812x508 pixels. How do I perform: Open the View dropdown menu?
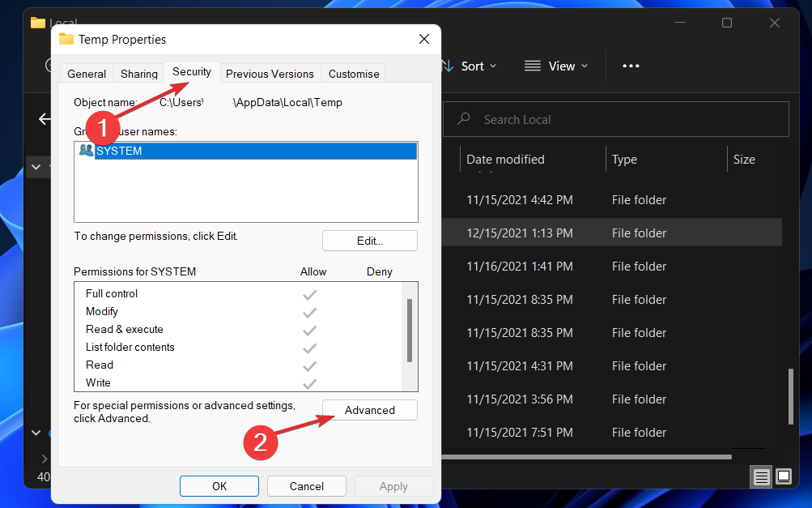556,66
